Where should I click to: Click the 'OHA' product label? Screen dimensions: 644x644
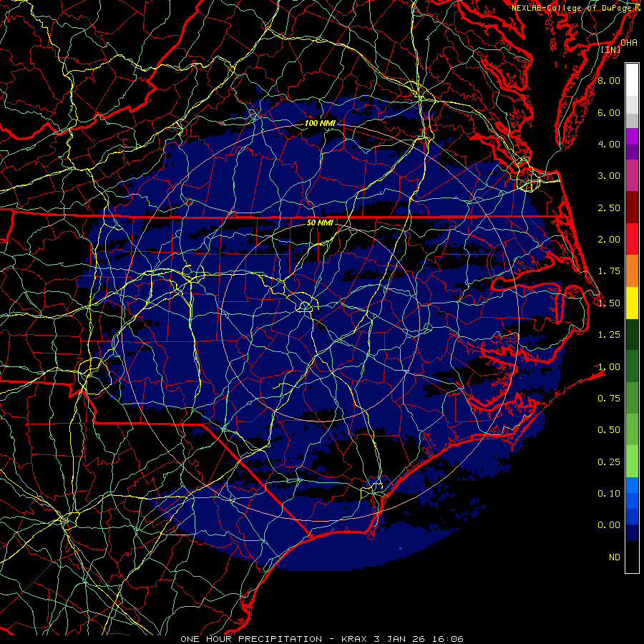click(629, 43)
